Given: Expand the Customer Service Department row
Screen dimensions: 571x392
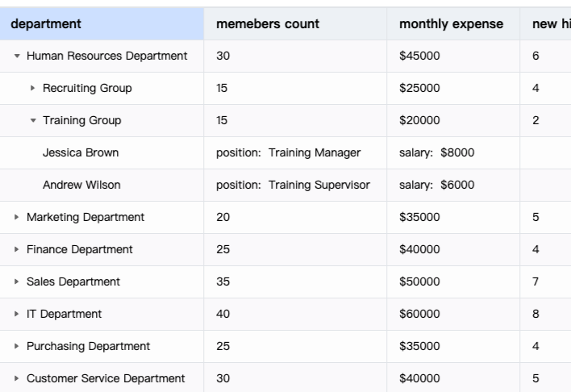Looking at the screenshot, I should [x=17, y=378].
